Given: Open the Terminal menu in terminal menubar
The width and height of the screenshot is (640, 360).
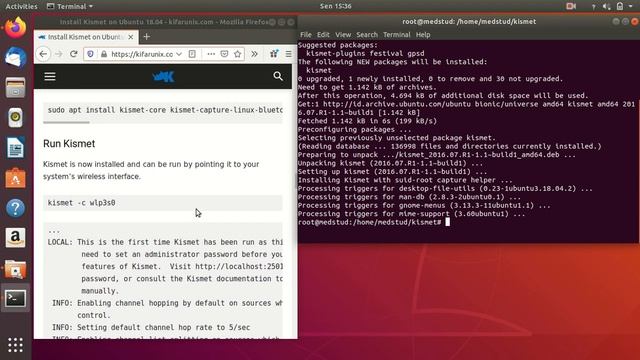Looking at the screenshot, I should pos(396,35).
